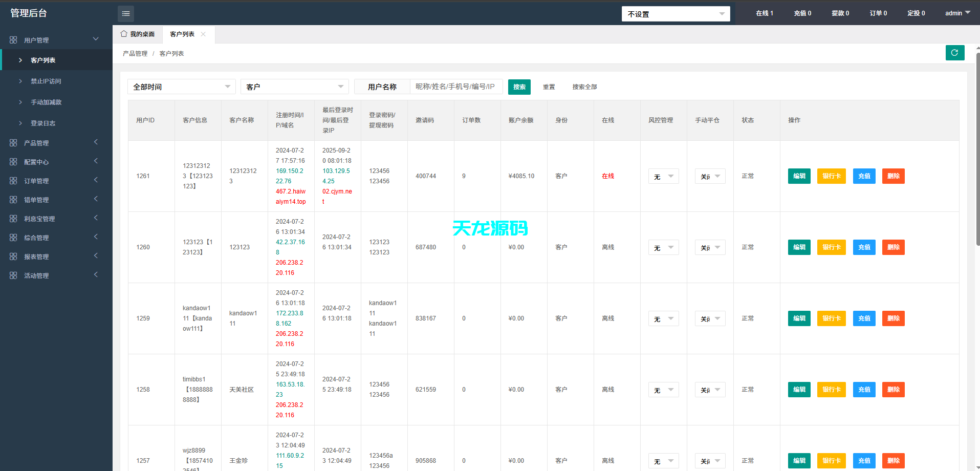The image size is (980, 471).
Task: Click 编辑 for user 1261
Action: [x=799, y=176]
